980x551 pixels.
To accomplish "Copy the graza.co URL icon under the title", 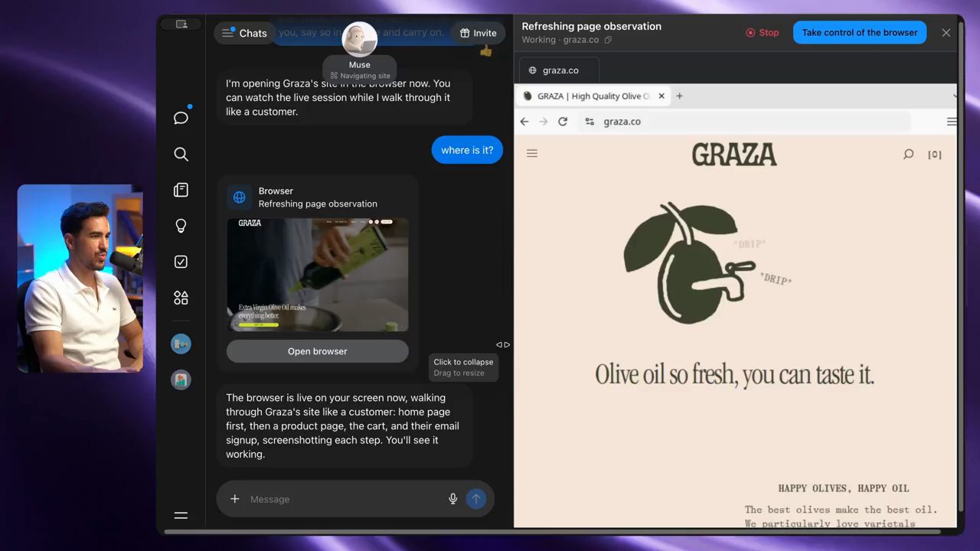I will coord(608,40).
